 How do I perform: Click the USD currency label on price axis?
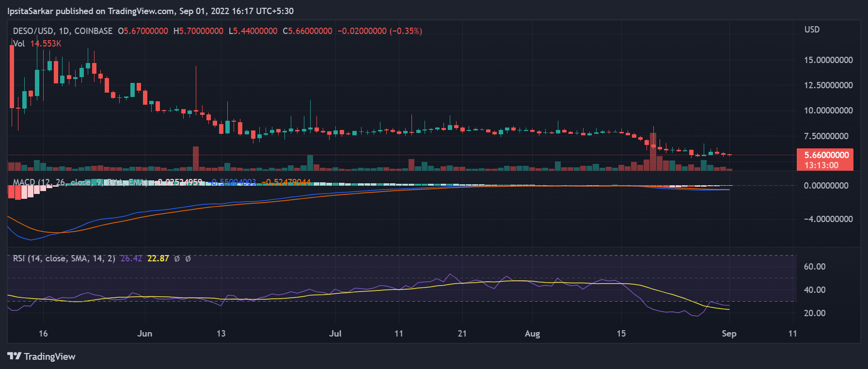pyautogui.click(x=812, y=30)
